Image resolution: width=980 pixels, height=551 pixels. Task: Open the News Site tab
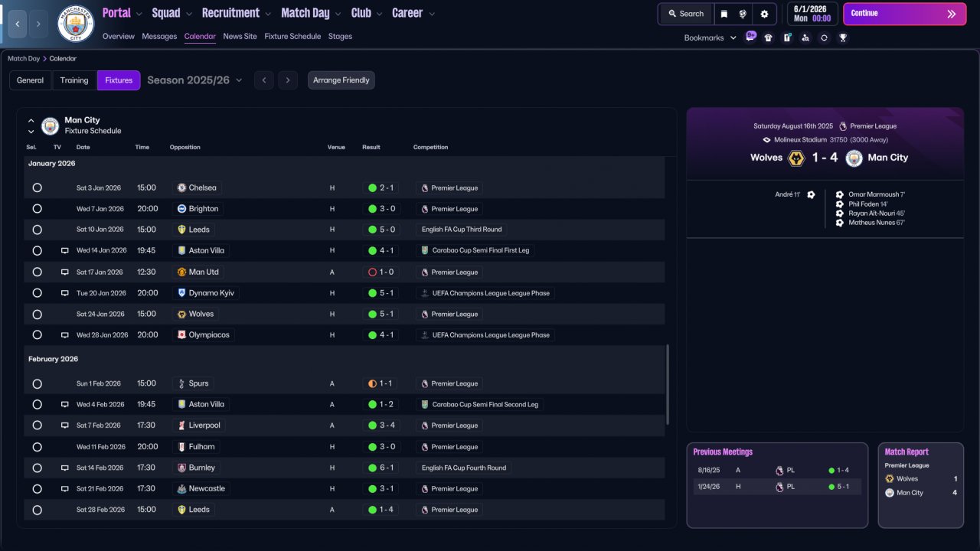[x=240, y=36]
